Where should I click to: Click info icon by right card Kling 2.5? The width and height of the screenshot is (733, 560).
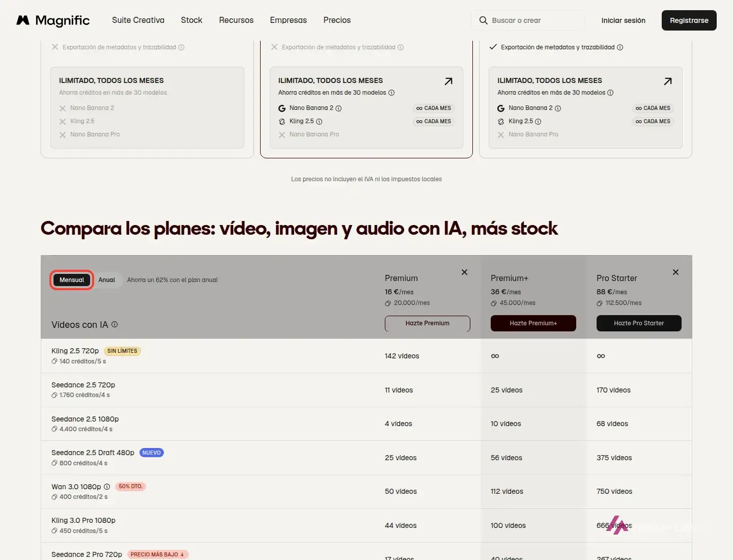coord(538,122)
